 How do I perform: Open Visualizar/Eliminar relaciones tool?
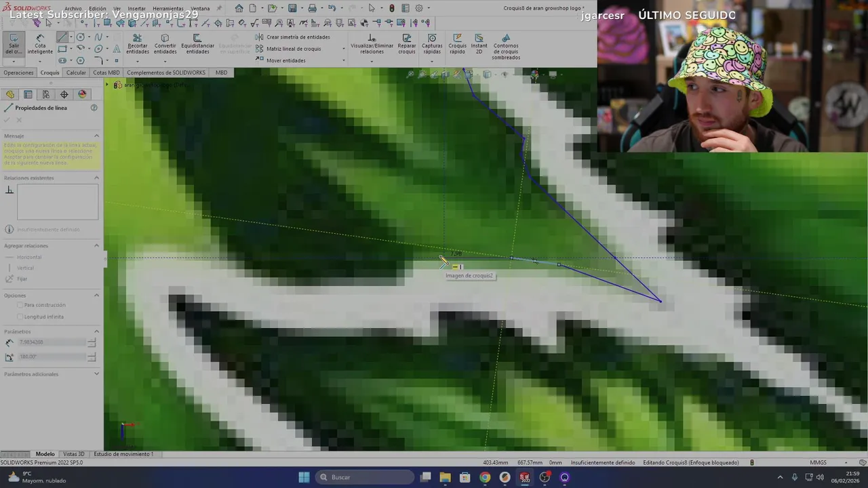pos(372,45)
